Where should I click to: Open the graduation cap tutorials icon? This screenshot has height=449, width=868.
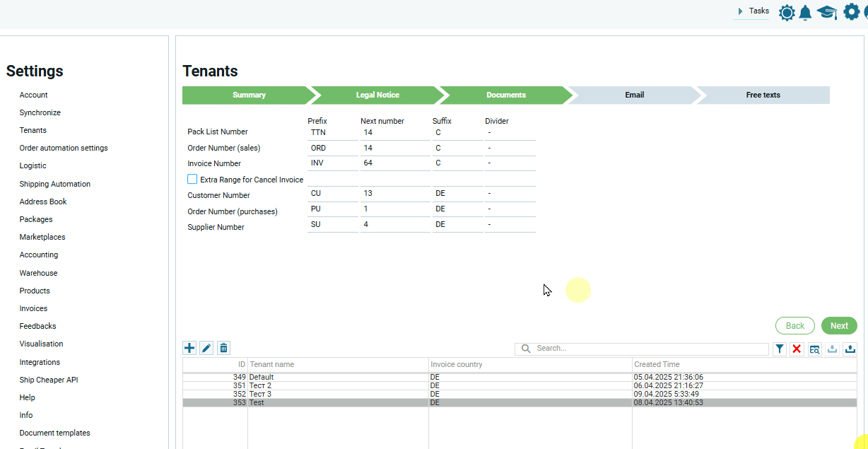click(x=826, y=12)
